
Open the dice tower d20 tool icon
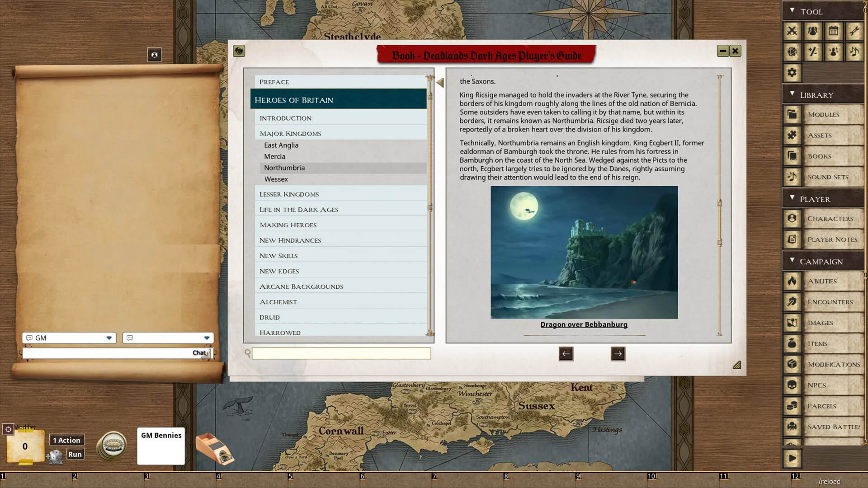point(792,52)
